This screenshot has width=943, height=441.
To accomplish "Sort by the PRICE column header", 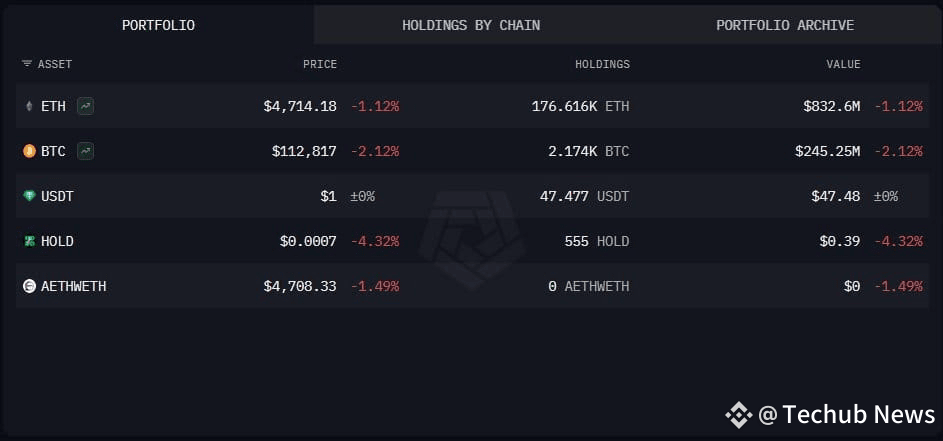I will tap(320, 64).
